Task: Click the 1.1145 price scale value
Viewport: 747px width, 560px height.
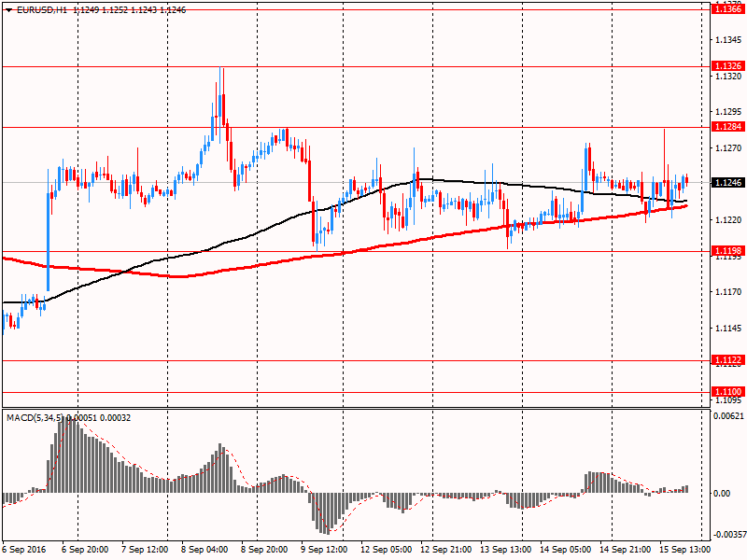Action: click(x=728, y=329)
